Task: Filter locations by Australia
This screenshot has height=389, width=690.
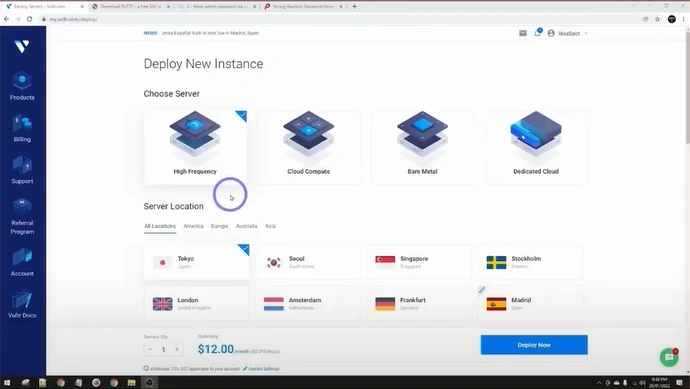Action: [x=246, y=226]
